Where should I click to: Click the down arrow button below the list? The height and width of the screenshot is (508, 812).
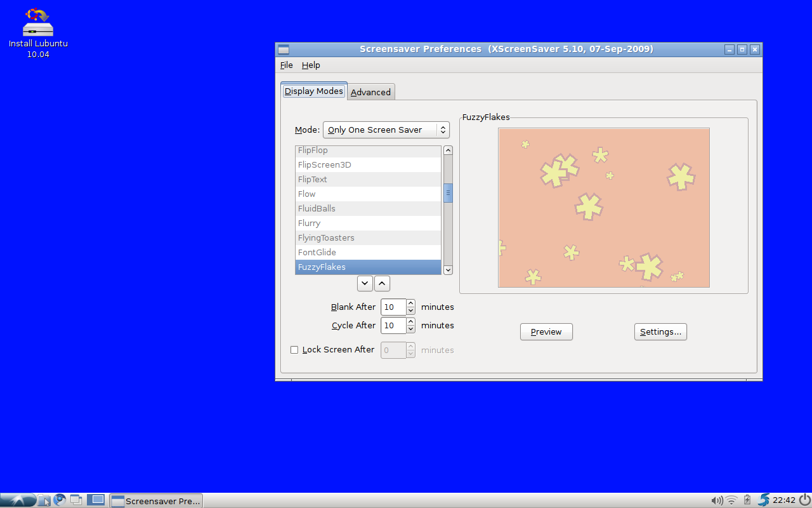(x=365, y=283)
